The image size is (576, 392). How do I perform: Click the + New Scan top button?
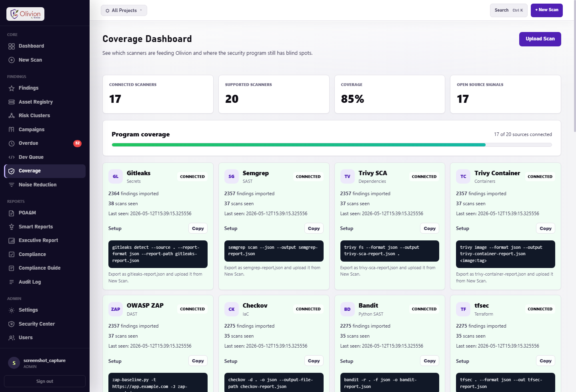tap(547, 10)
